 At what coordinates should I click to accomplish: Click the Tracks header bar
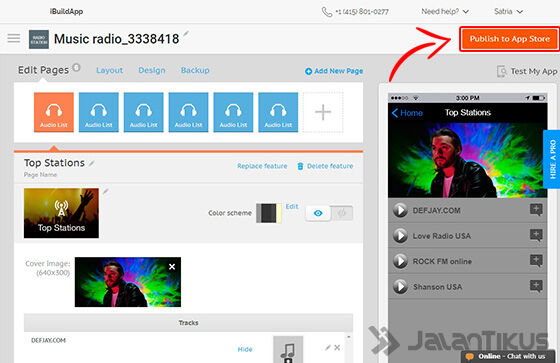pyautogui.click(x=189, y=323)
